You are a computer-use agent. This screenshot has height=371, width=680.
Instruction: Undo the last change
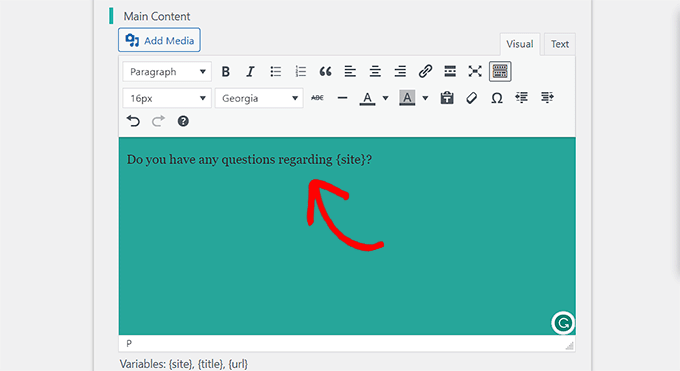point(133,121)
